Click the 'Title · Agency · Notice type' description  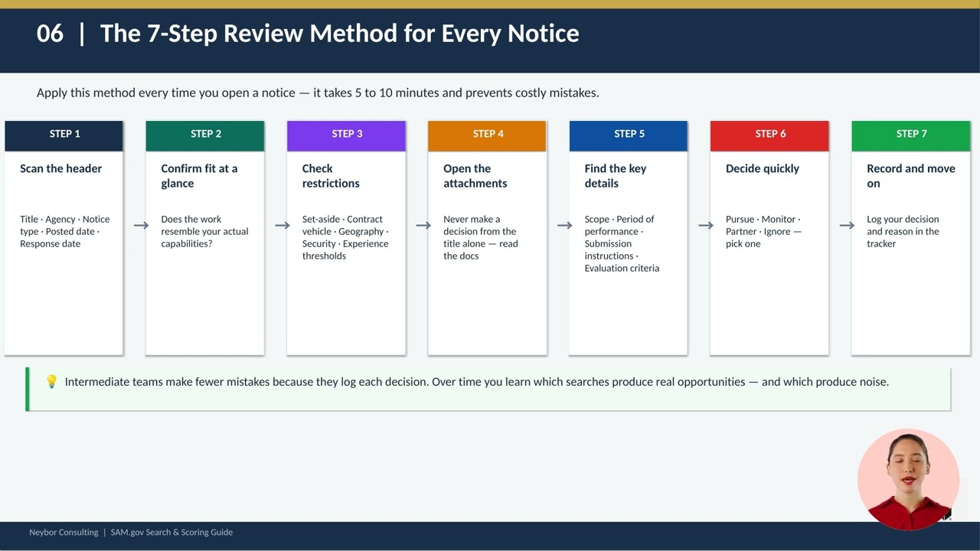click(65, 231)
